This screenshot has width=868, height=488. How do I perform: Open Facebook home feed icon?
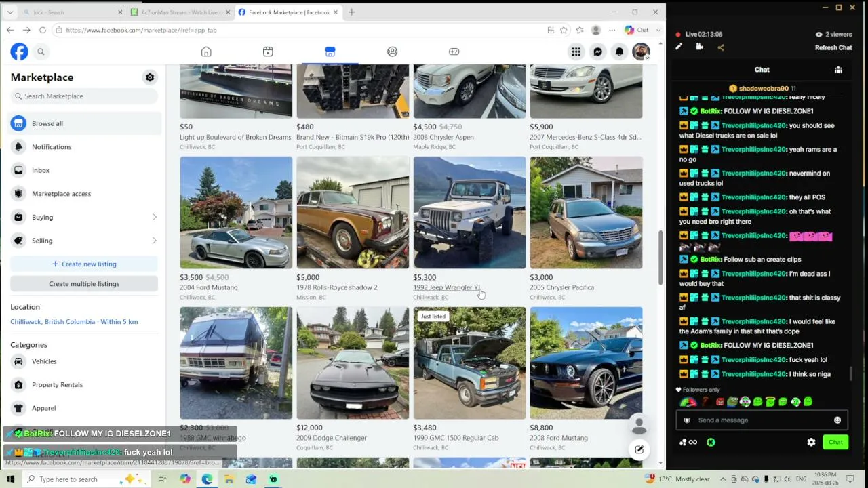coord(206,52)
